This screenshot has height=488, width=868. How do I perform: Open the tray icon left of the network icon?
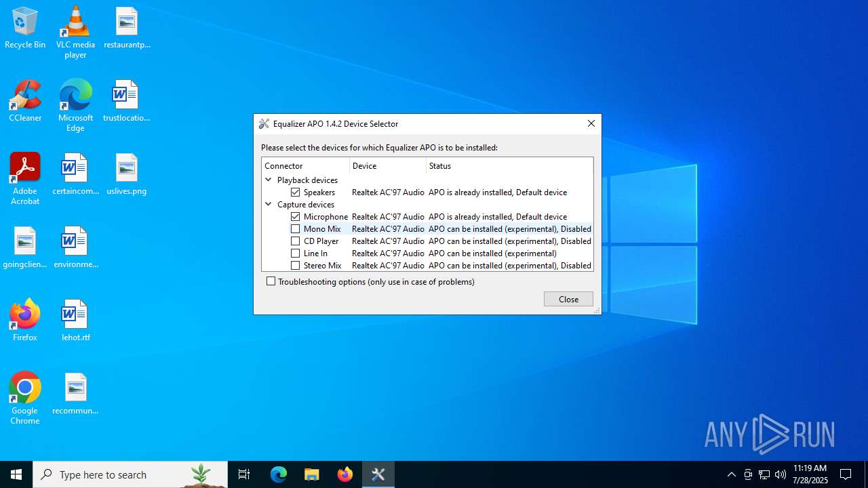click(x=748, y=474)
